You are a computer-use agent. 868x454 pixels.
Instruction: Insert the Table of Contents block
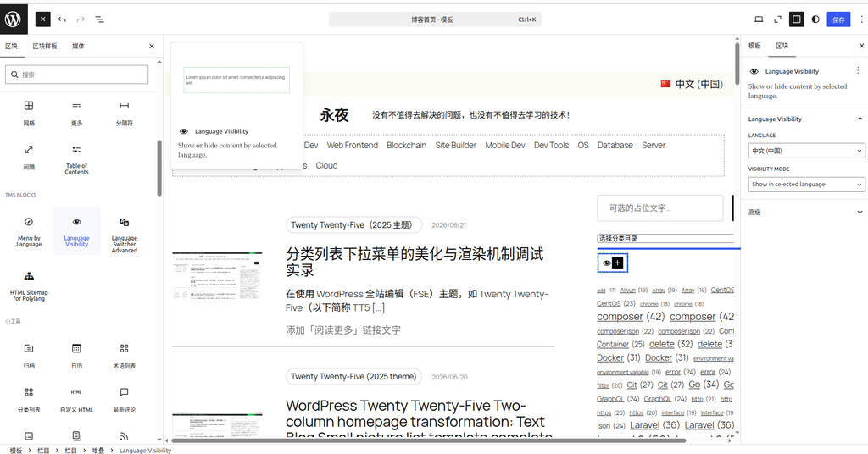[76, 159]
